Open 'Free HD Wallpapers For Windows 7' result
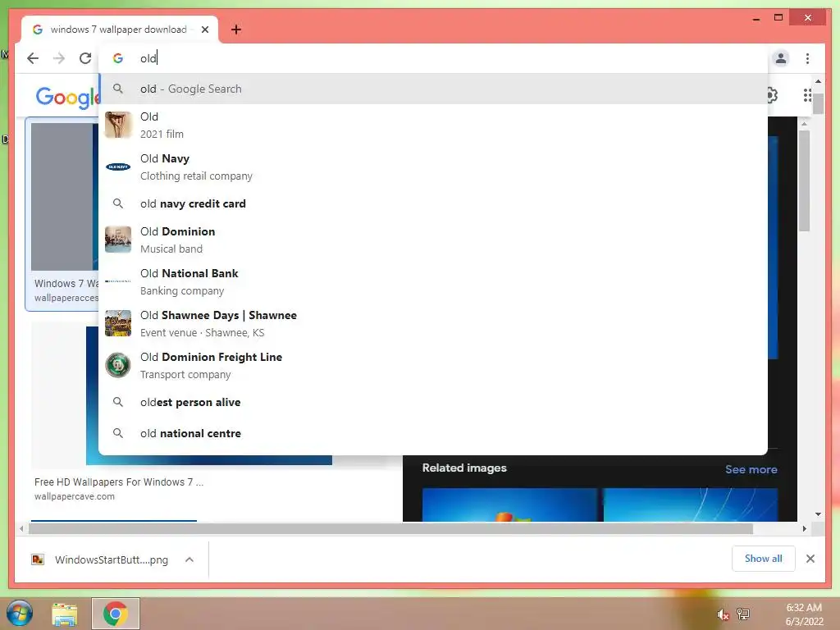Screen dimensions: 840x630 click(119, 482)
